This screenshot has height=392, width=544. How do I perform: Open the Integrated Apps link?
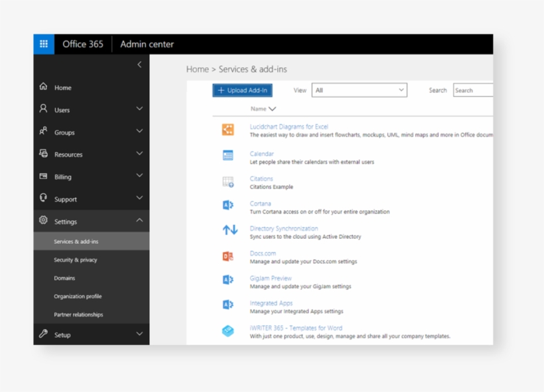click(271, 303)
